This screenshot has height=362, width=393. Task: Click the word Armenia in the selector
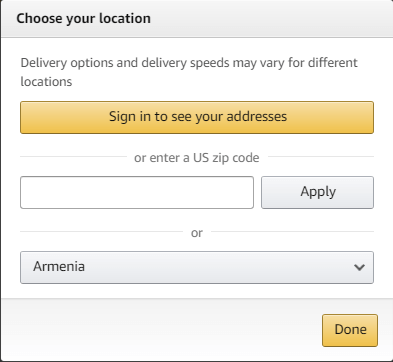click(x=59, y=266)
